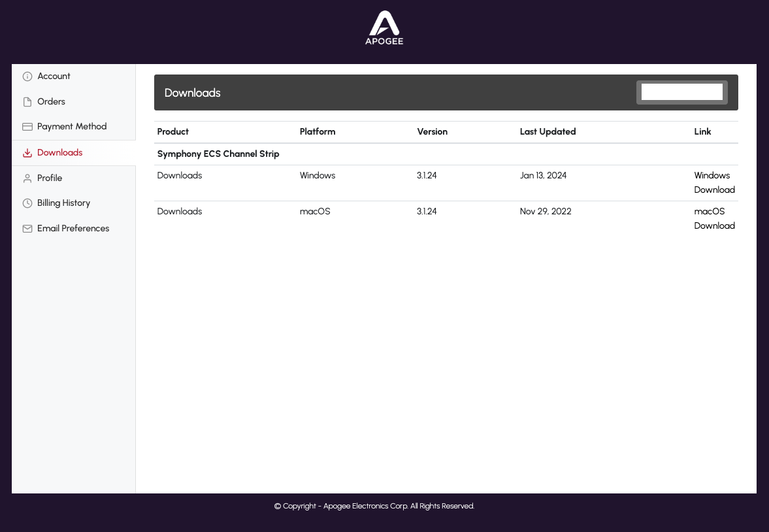This screenshot has width=769, height=532.
Task: Click the Symphony ECS Channel Strip row title
Action: 218,154
